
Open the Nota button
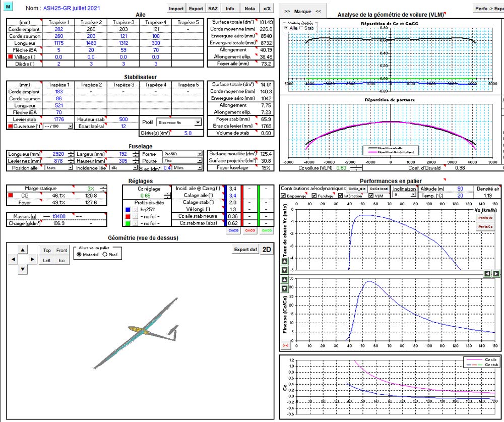point(249,9)
